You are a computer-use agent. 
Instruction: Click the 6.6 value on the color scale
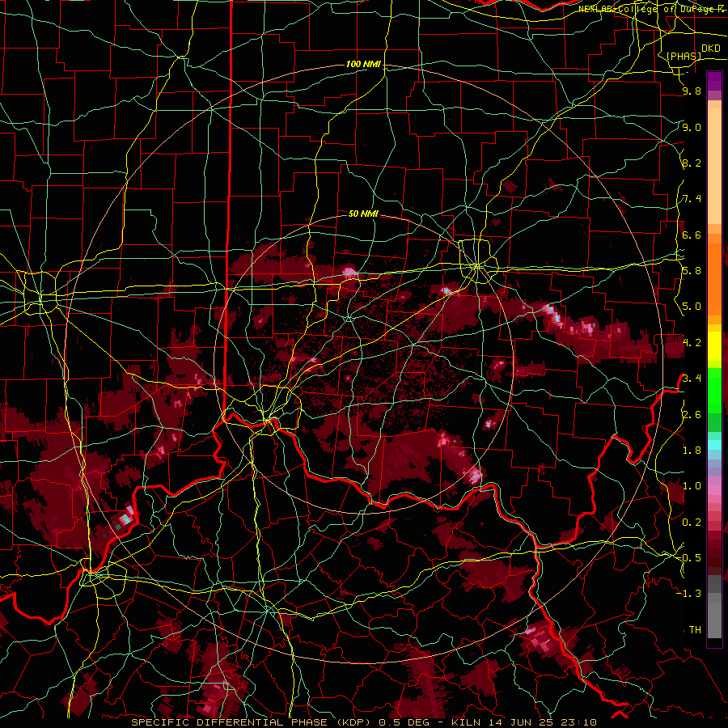coord(692,235)
